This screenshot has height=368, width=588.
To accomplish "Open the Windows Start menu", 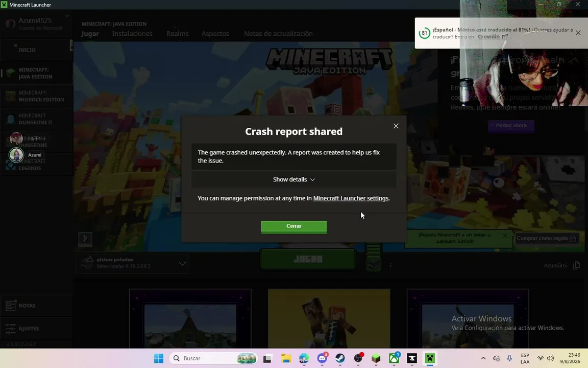I will pos(159,359).
